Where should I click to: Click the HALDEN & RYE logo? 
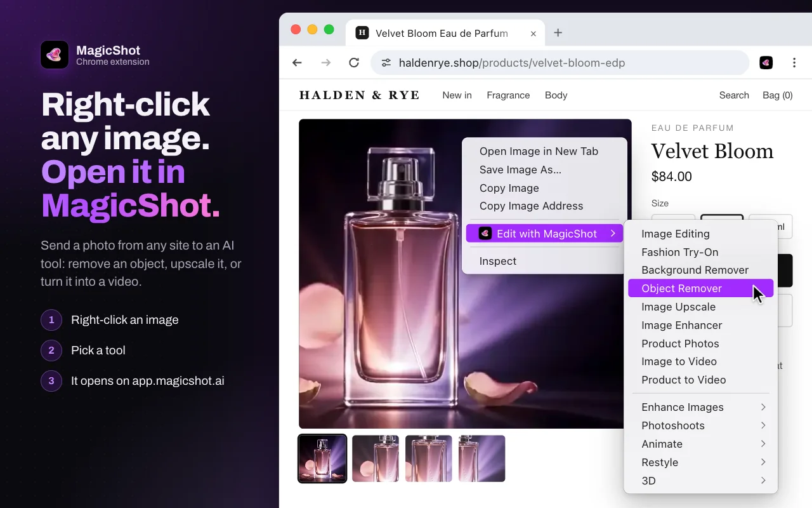coord(360,95)
